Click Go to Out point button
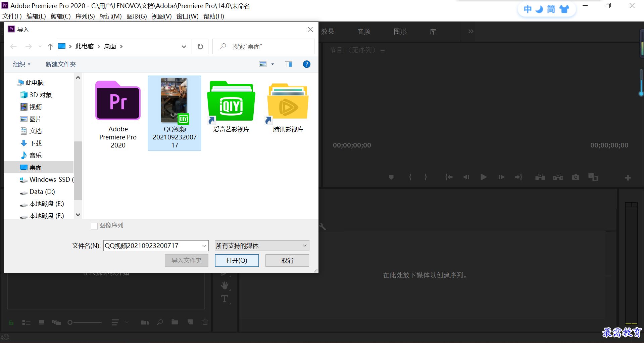Screen dimensions: 644x343 click(519, 177)
